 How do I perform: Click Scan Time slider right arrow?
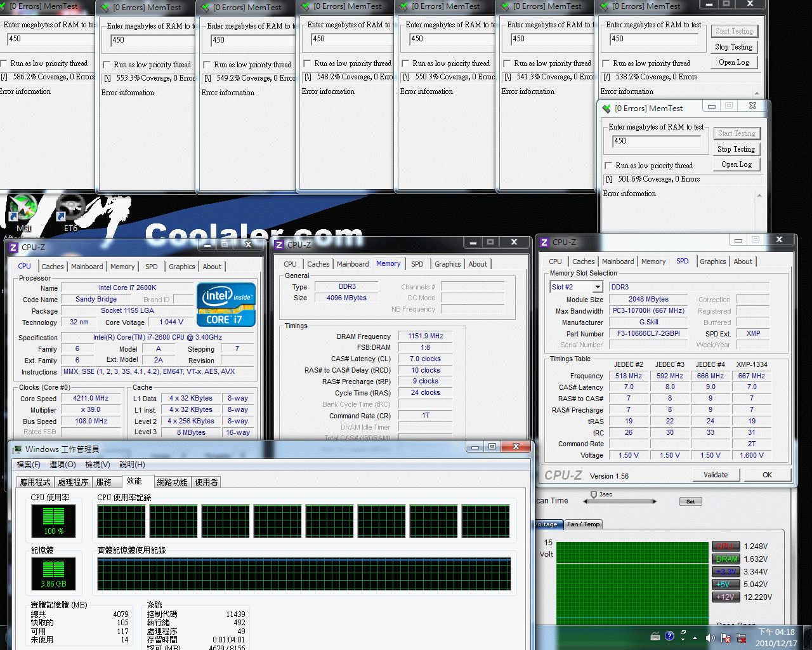coord(654,501)
